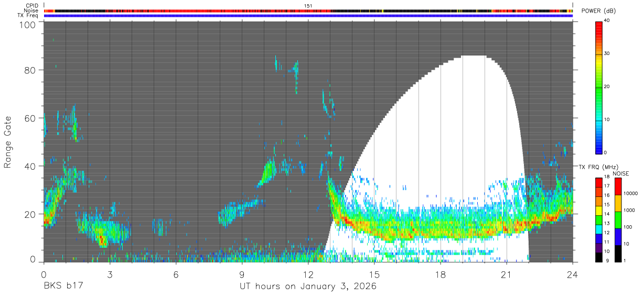Click the Noise status color strip
This screenshot has height=297, width=644.
coord(308,10)
